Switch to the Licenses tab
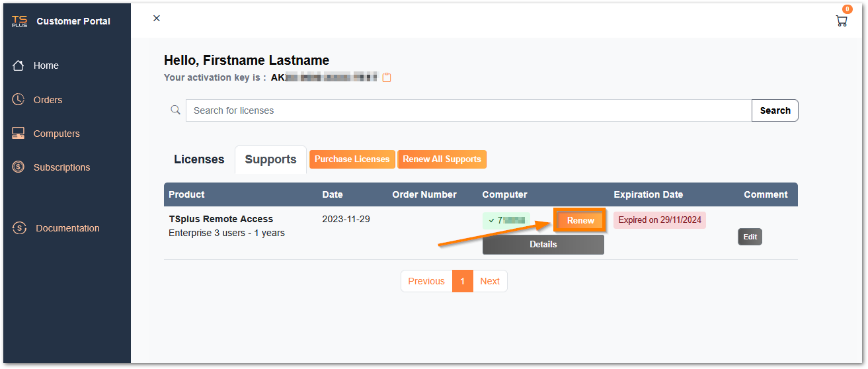 coord(199,159)
